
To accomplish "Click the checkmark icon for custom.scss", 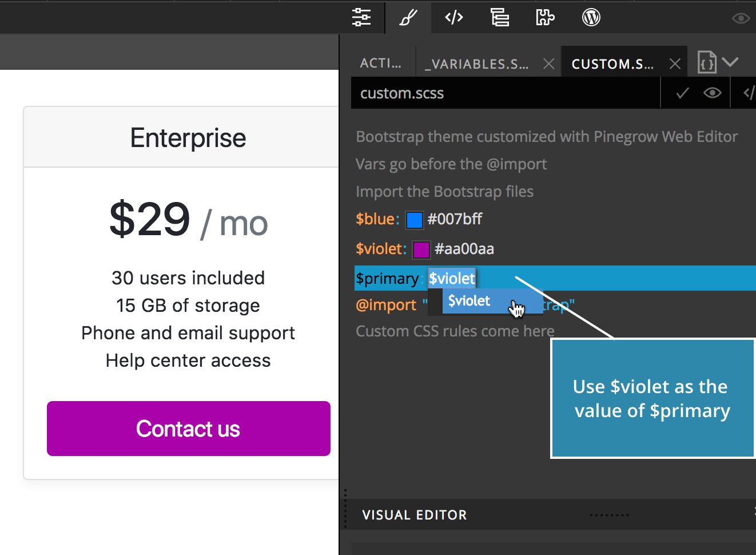I will 682,93.
